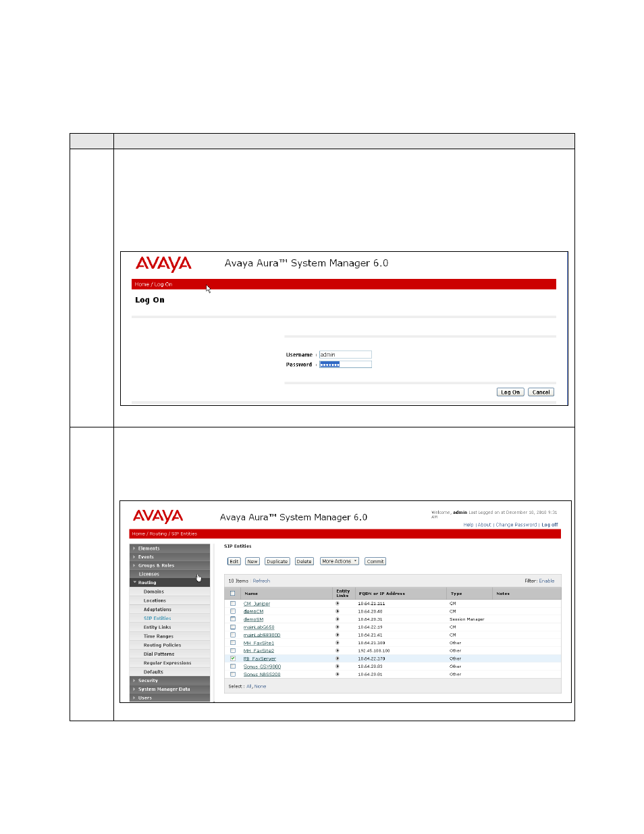Open Adaptations under Routing
The height and width of the screenshot is (834, 644).
tap(157, 609)
